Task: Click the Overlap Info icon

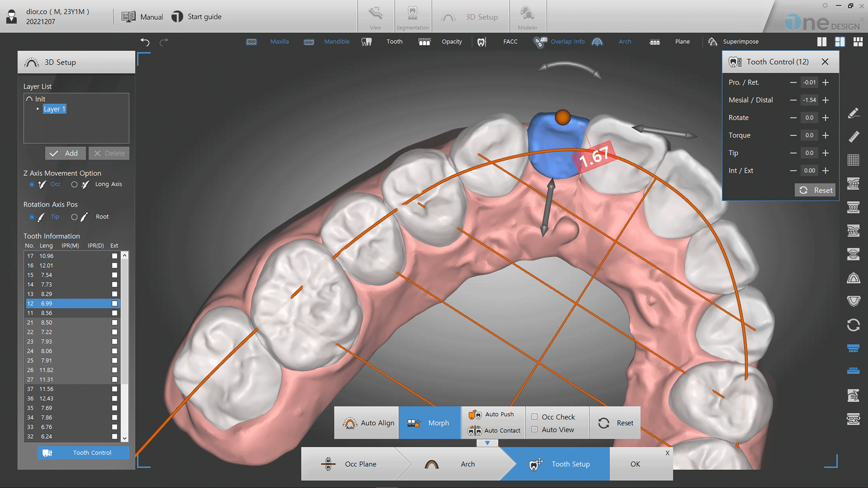Action: (x=540, y=41)
